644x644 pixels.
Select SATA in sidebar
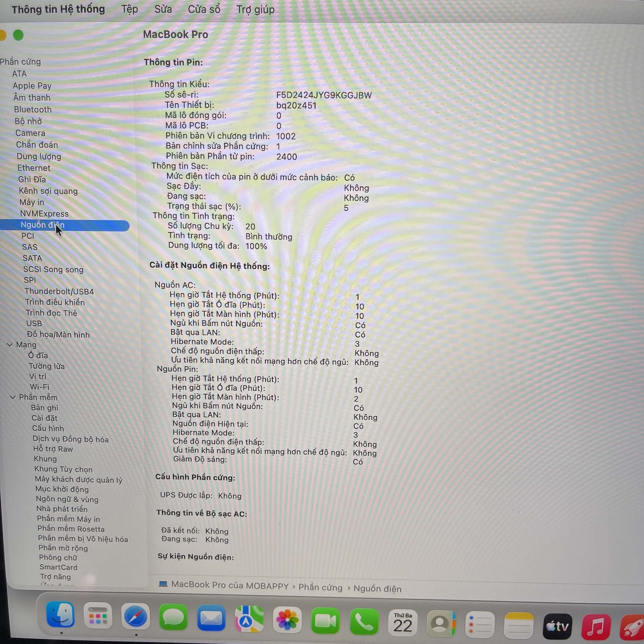coord(32,258)
